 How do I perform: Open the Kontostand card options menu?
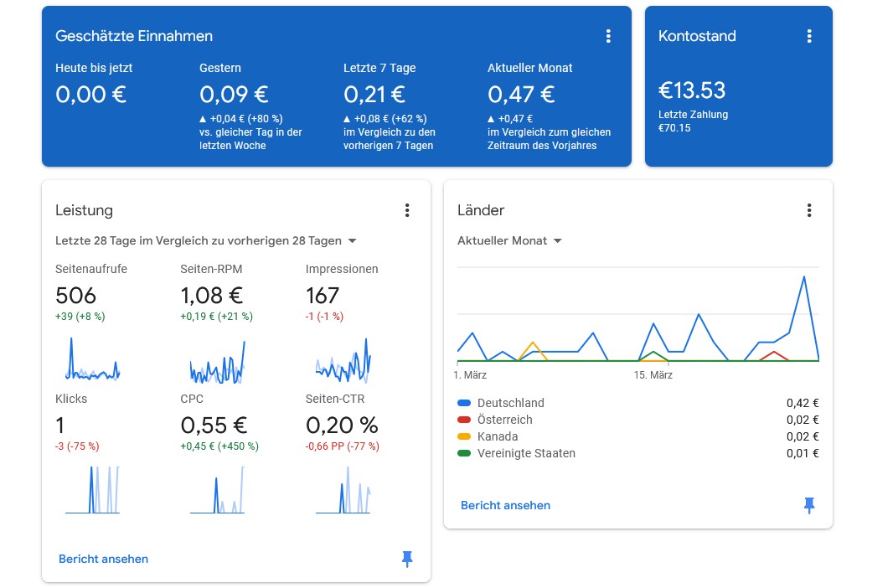coord(808,36)
